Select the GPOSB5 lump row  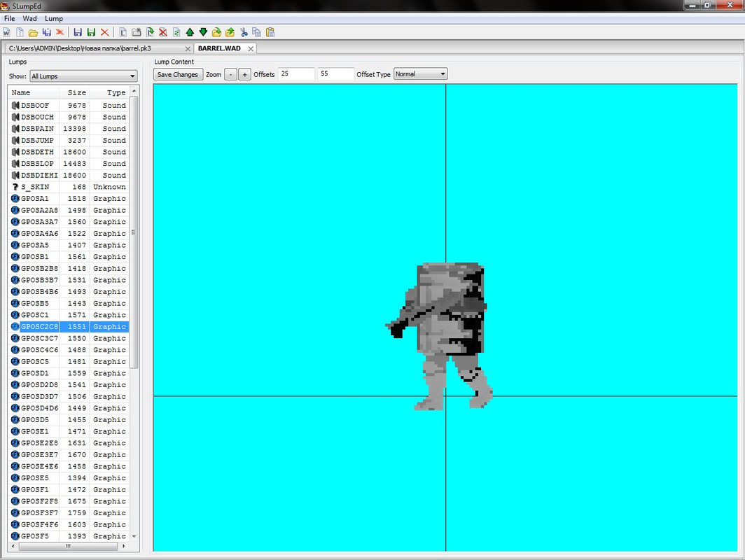click(69, 303)
